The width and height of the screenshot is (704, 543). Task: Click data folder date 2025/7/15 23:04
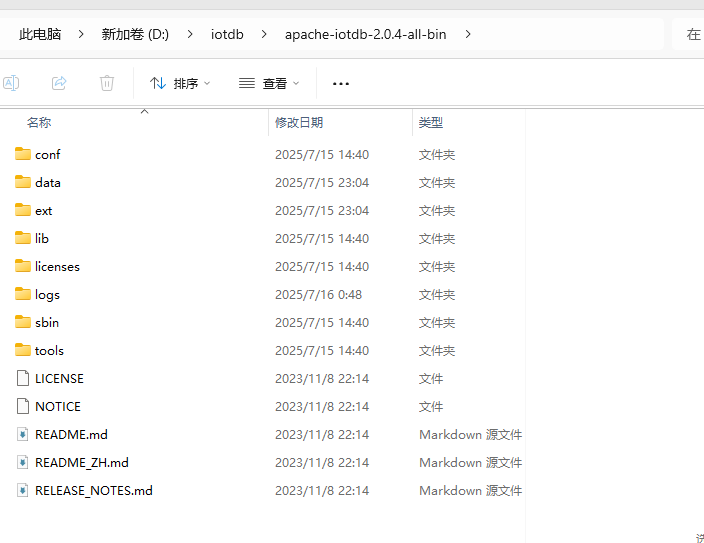[322, 182]
